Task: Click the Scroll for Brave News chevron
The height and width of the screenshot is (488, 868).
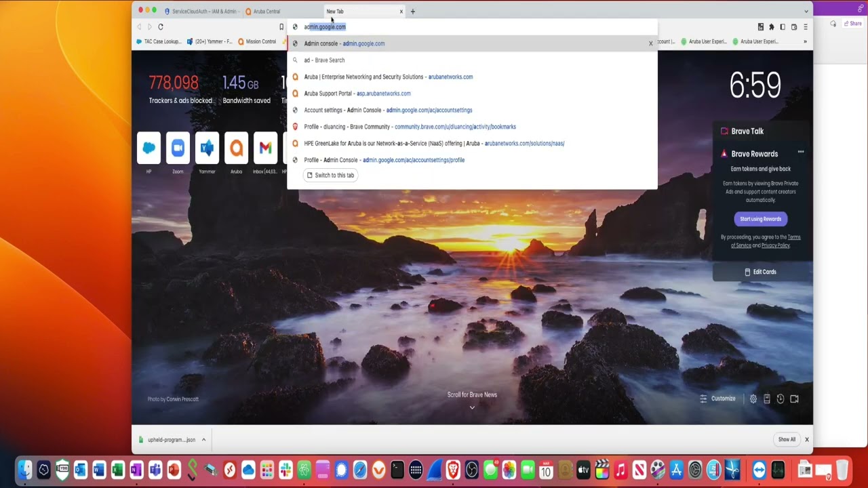Action: coord(472,407)
